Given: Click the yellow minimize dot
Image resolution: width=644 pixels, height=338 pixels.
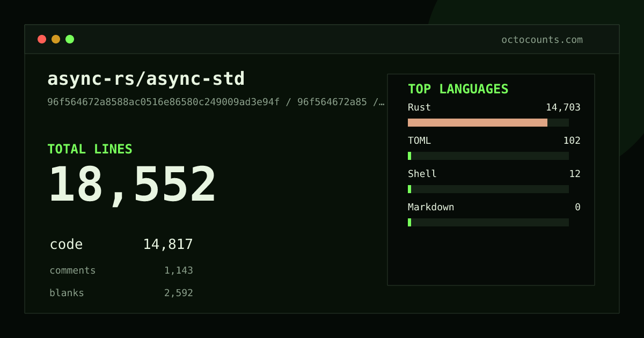Looking at the screenshot, I should pos(56,39).
